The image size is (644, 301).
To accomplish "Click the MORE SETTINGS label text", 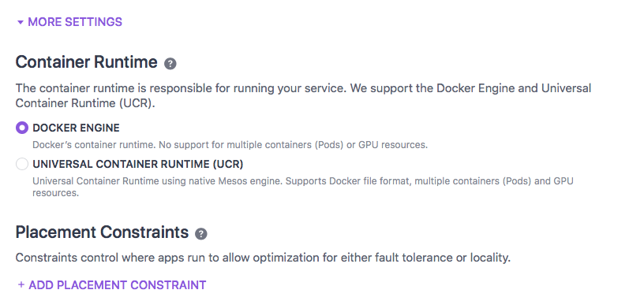I will (x=75, y=22).
